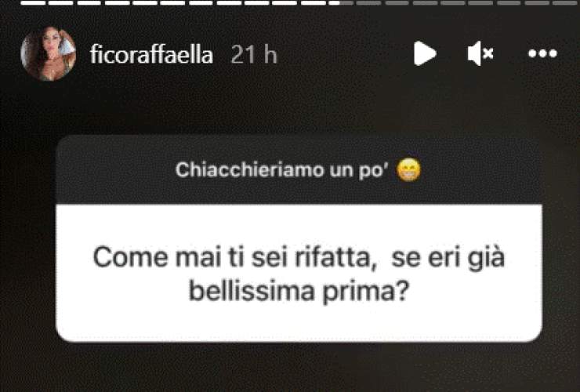Open the three-dot more options menu
580x392 pixels.
(542, 53)
